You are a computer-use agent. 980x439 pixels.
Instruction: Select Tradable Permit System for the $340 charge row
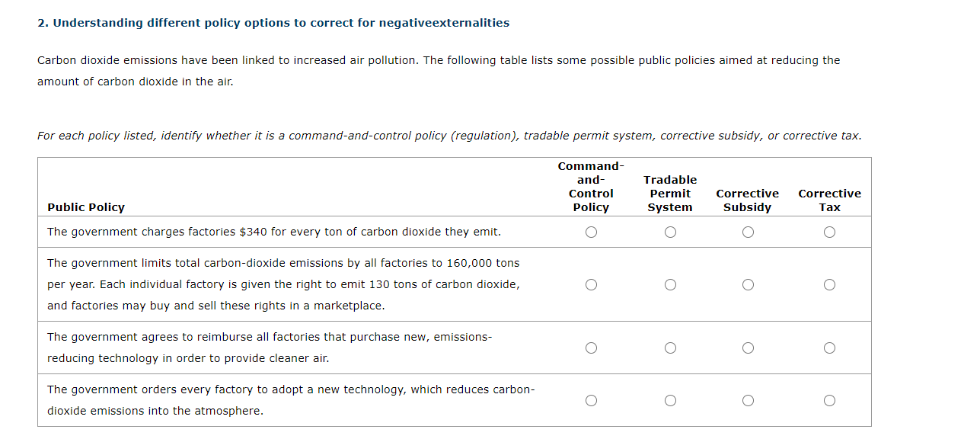(670, 232)
